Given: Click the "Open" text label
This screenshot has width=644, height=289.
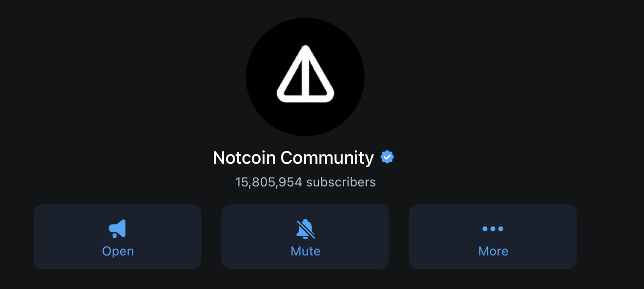Looking at the screenshot, I should (118, 252).
